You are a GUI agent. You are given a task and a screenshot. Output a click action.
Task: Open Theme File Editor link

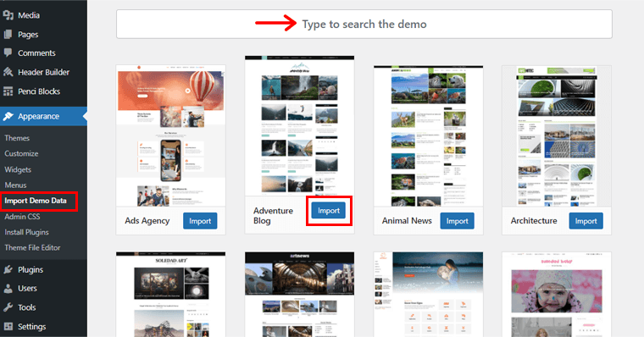32,247
